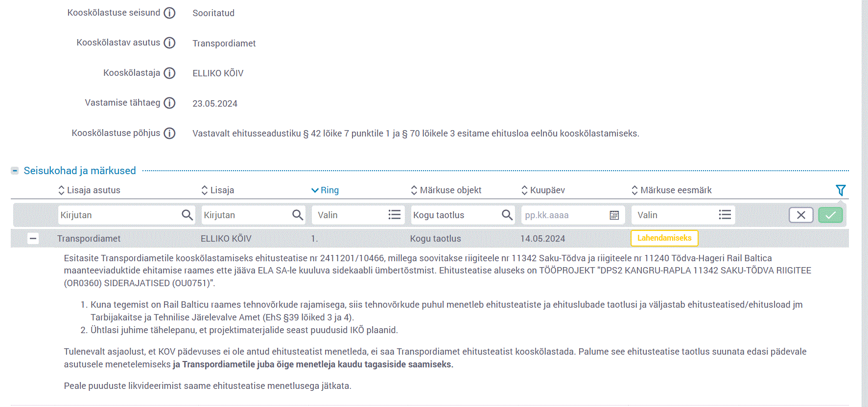The width and height of the screenshot is (868, 407).
Task: Click info icon next to Kooskõlastaja
Action: point(169,73)
